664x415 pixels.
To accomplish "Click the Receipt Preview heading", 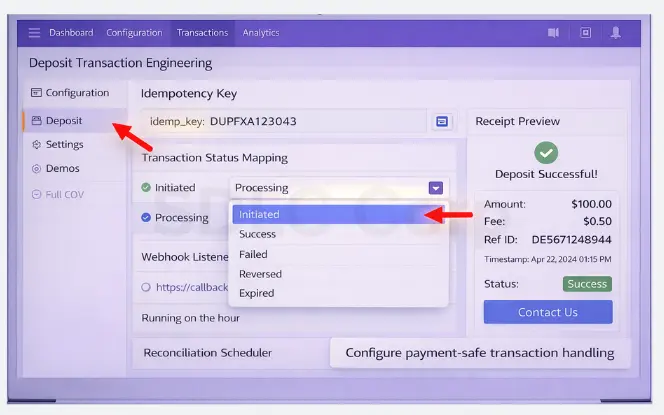I will click(517, 122).
